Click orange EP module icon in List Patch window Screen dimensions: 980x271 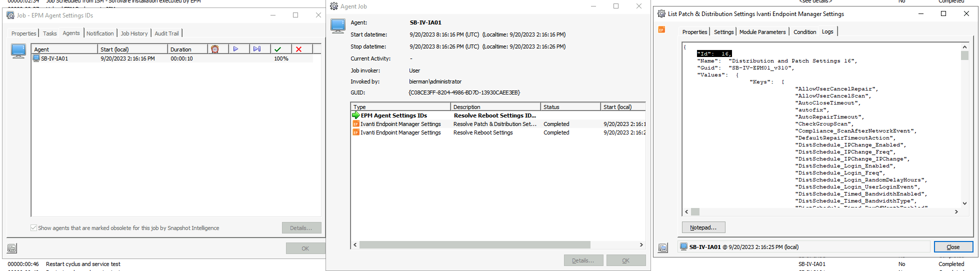[661, 30]
